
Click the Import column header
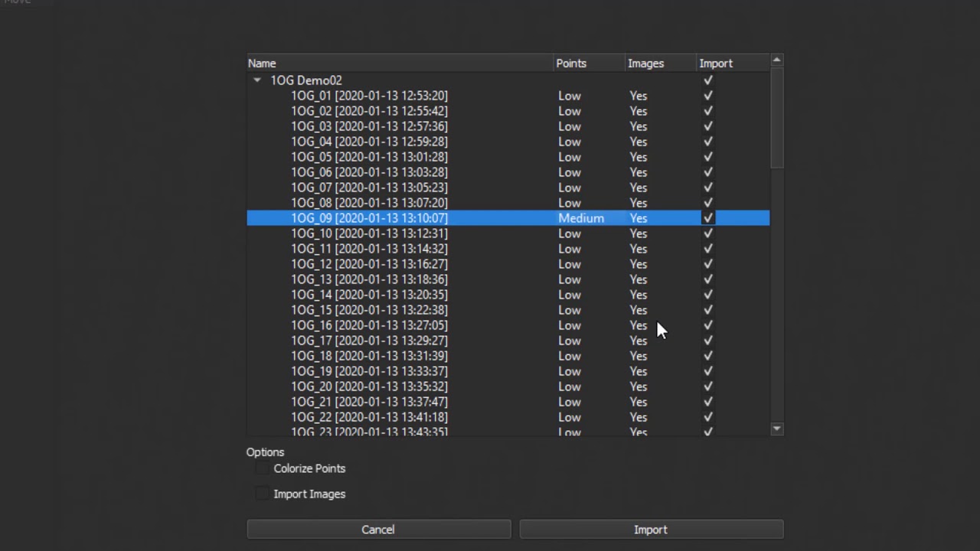734,64
